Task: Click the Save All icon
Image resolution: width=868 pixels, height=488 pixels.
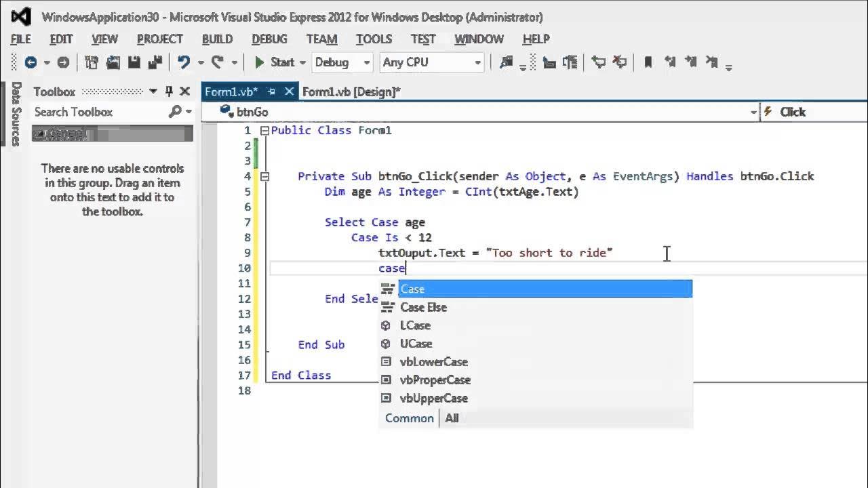Action: pos(154,62)
